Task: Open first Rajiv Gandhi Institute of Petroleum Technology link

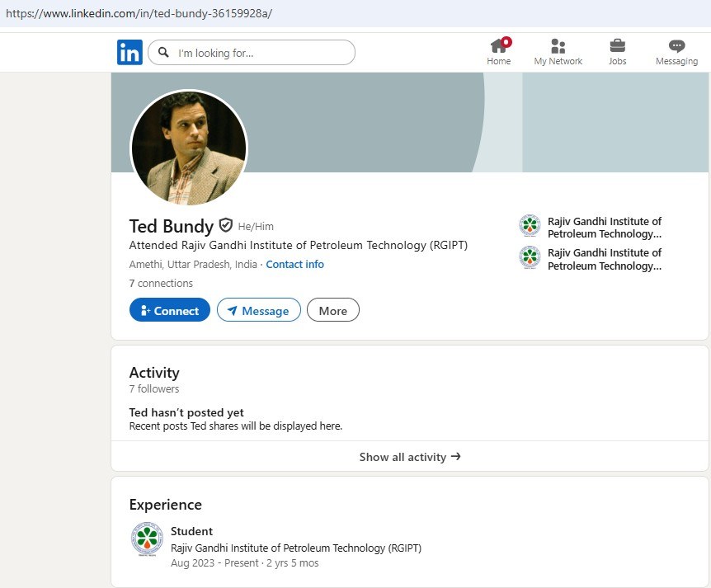Action: point(605,228)
